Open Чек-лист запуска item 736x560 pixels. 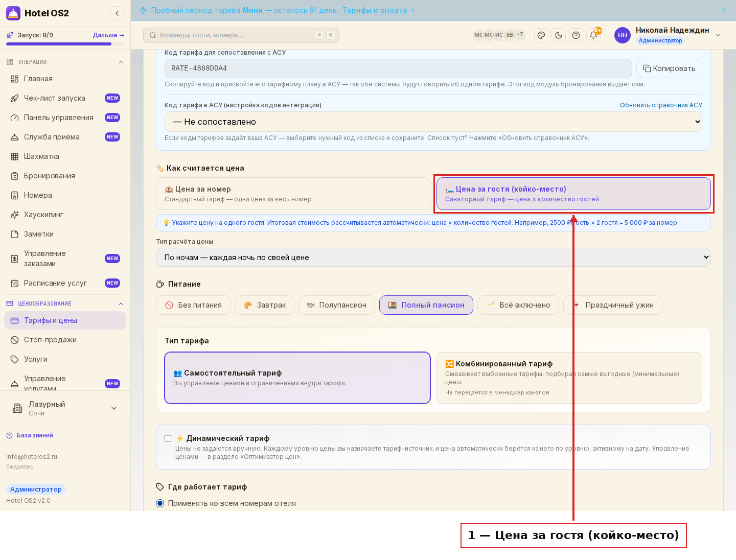(x=65, y=98)
